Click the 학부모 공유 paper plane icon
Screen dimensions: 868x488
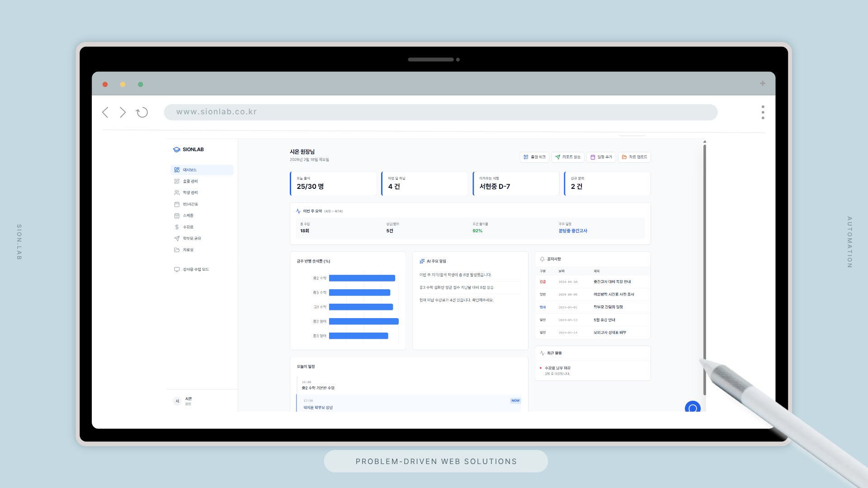point(177,239)
